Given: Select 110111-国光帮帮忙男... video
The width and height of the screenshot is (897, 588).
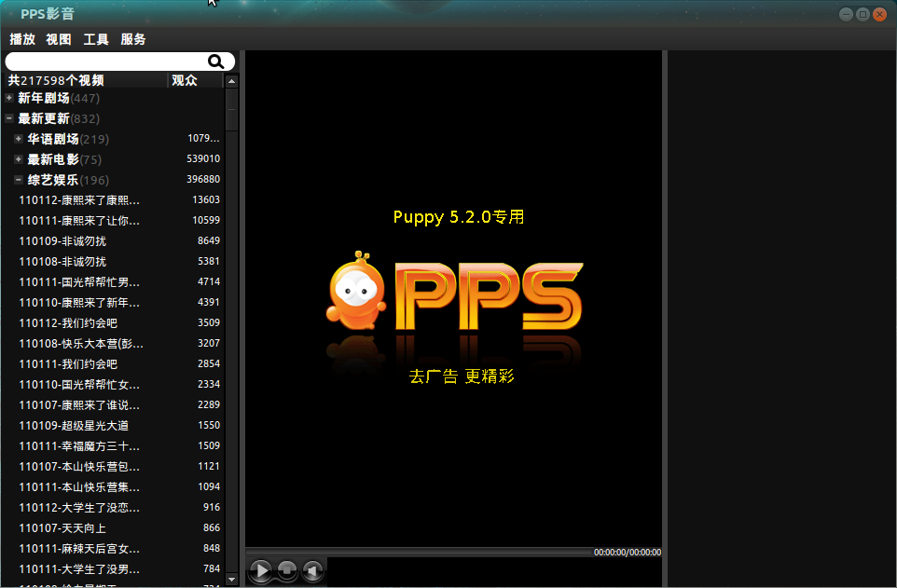Looking at the screenshot, I should tap(79, 282).
